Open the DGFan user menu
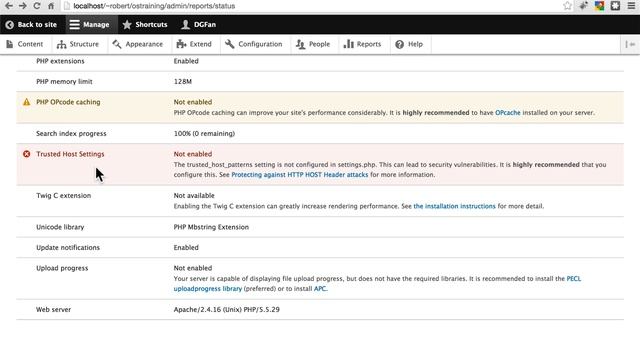Image resolution: width=640 pixels, height=360 pixels. pos(198,24)
